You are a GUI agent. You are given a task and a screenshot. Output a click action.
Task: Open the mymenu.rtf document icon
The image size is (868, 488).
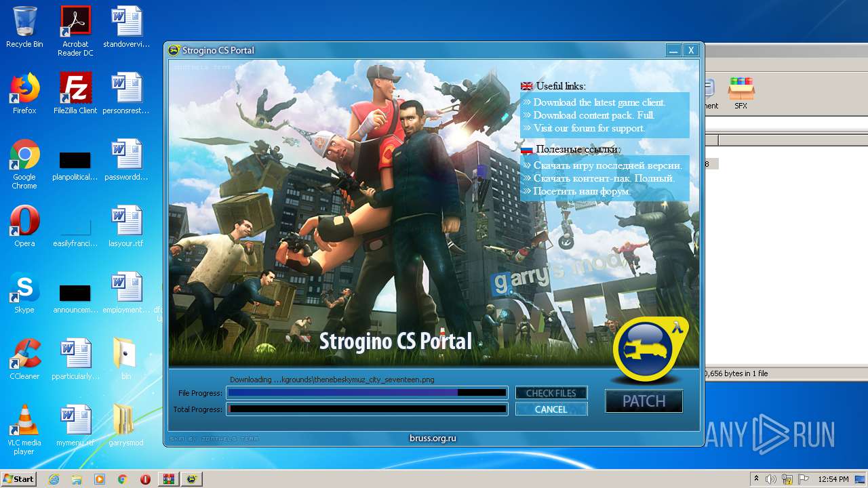pos(75,426)
